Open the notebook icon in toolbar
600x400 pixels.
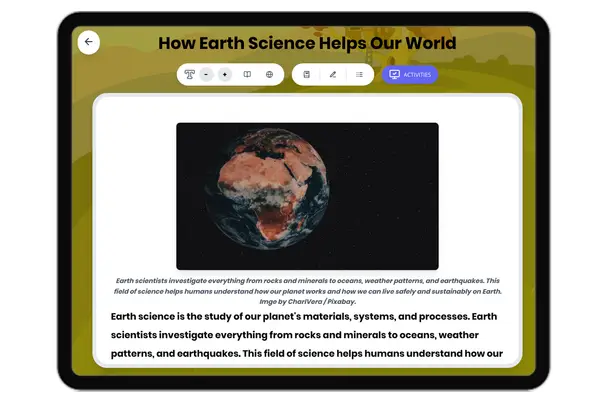[306, 74]
